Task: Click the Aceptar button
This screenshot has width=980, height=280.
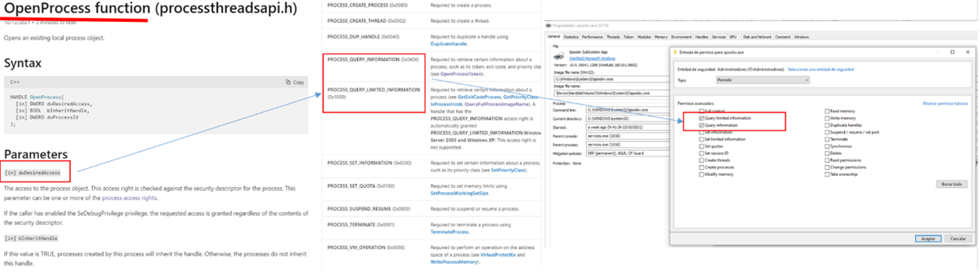Action: point(928,238)
